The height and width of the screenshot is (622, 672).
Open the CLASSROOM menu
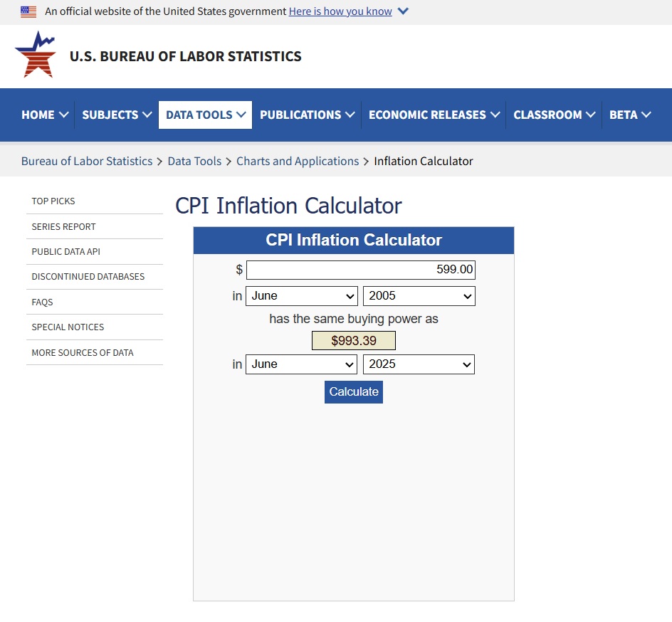554,115
